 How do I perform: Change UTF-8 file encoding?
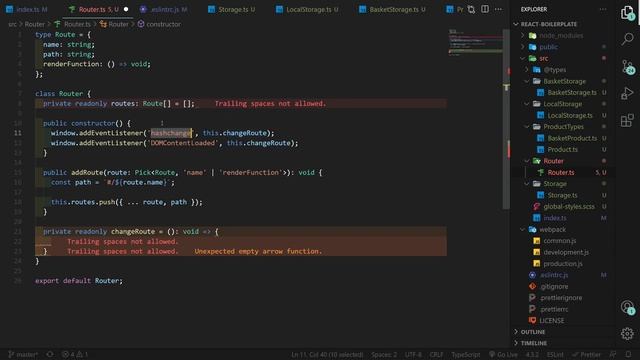pyautogui.click(x=413, y=354)
